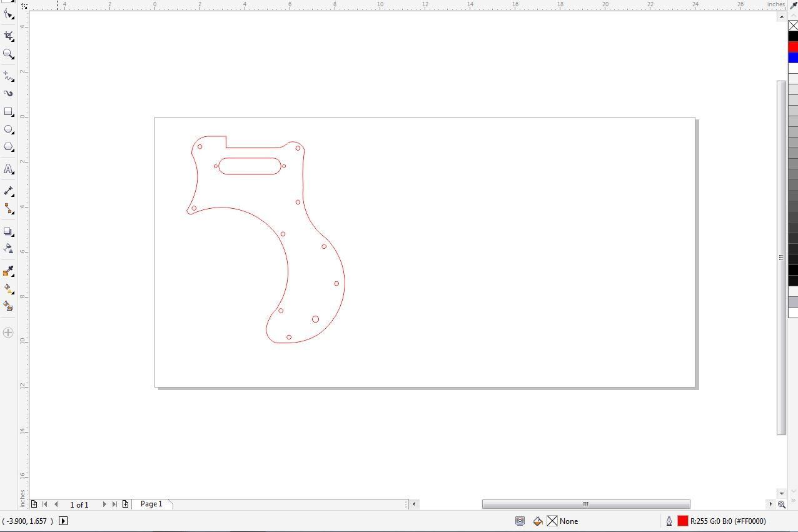Click the scroll right arrow
Screen dimensions: 798x532
point(770,504)
